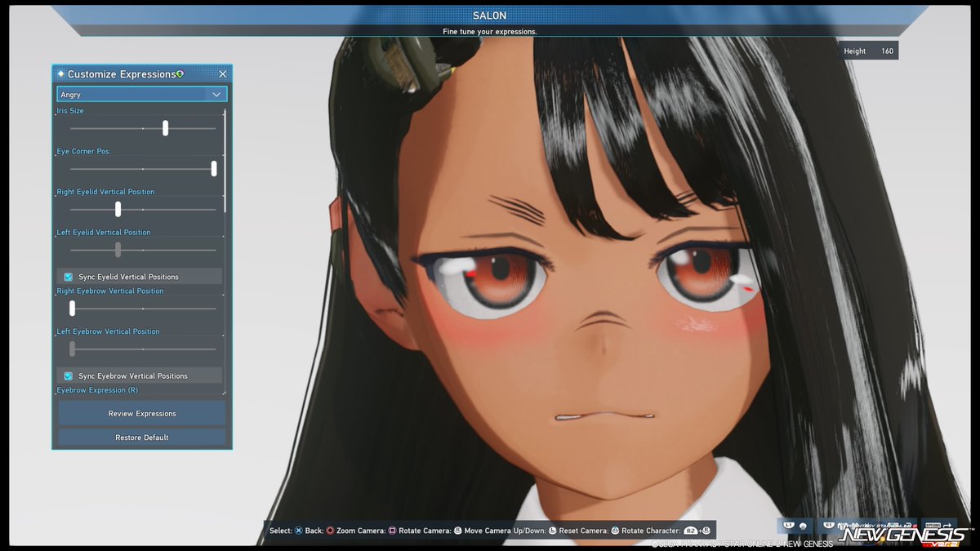This screenshot has width=980, height=551.
Task: Close the Customize Expressions panel
Action: (222, 74)
